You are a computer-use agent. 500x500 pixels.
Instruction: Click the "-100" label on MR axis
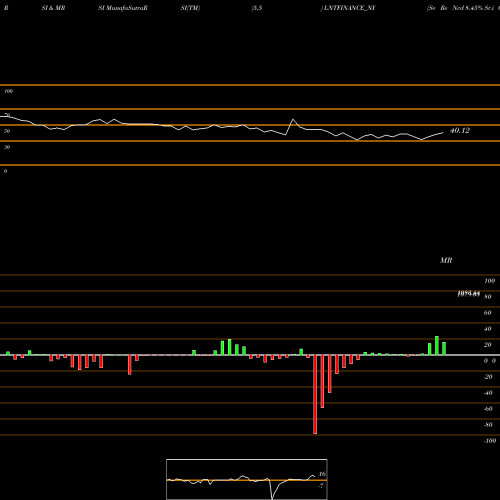coord(490,441)
